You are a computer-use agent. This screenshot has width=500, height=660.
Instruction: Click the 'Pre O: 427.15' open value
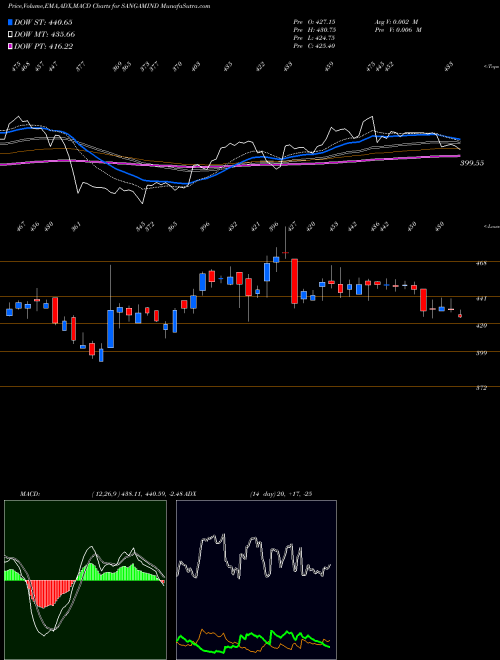(x=314, y=22)
